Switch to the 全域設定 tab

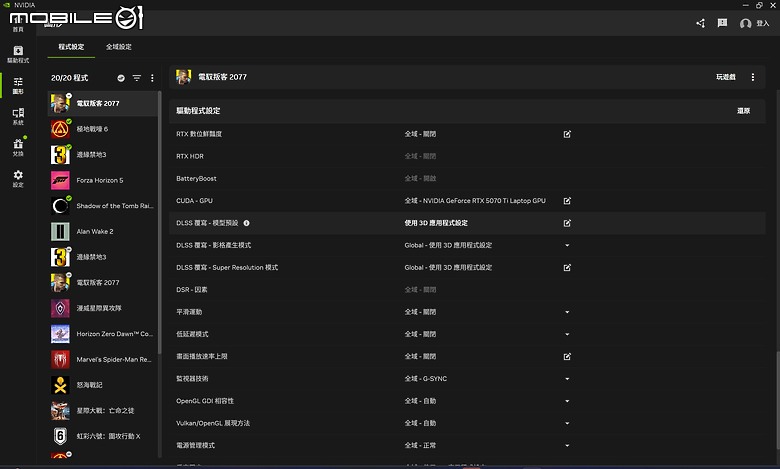[118, 47]
